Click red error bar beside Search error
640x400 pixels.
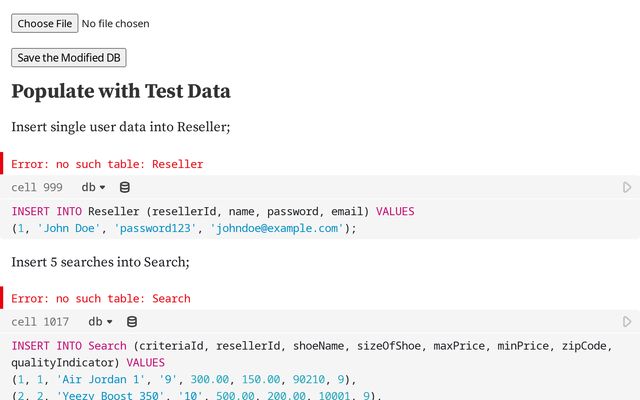pyautogui.click(x=2, y=298)
